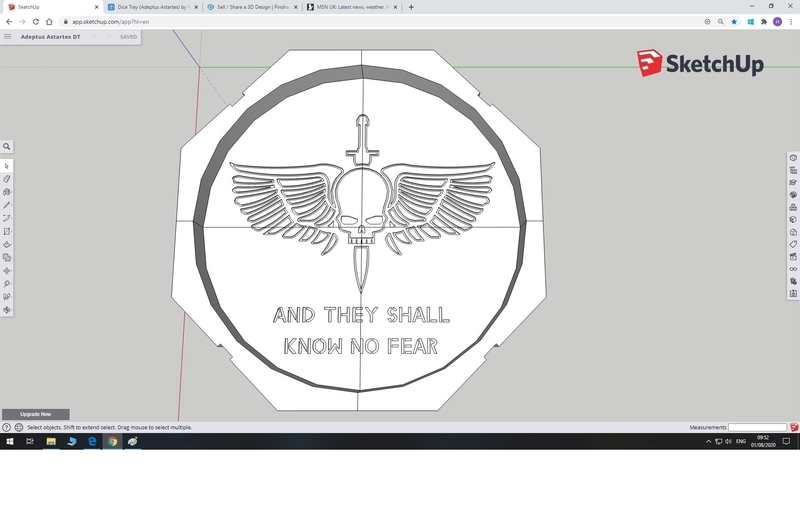The width and height of the screenshot is (800, 508).
Task: Select the Select arrow tool
Action: (7, 166)
